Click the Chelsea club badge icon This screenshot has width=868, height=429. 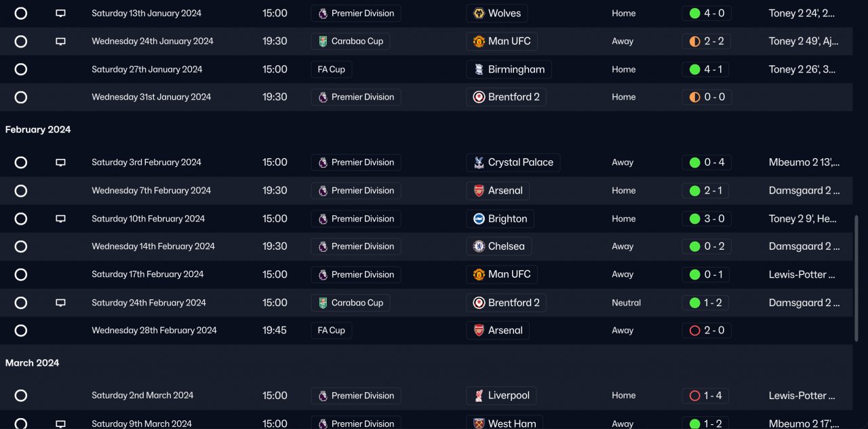tap(479, 246)
